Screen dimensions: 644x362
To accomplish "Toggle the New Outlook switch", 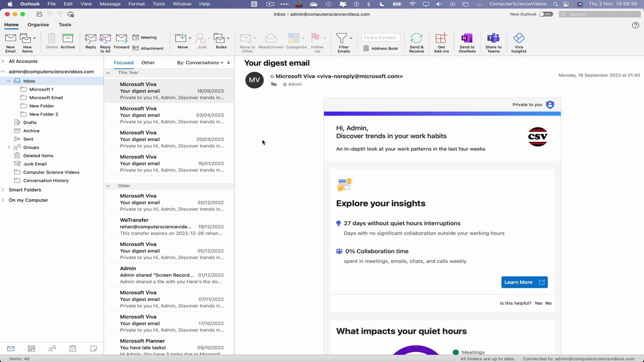I will [x=545, y=14].
